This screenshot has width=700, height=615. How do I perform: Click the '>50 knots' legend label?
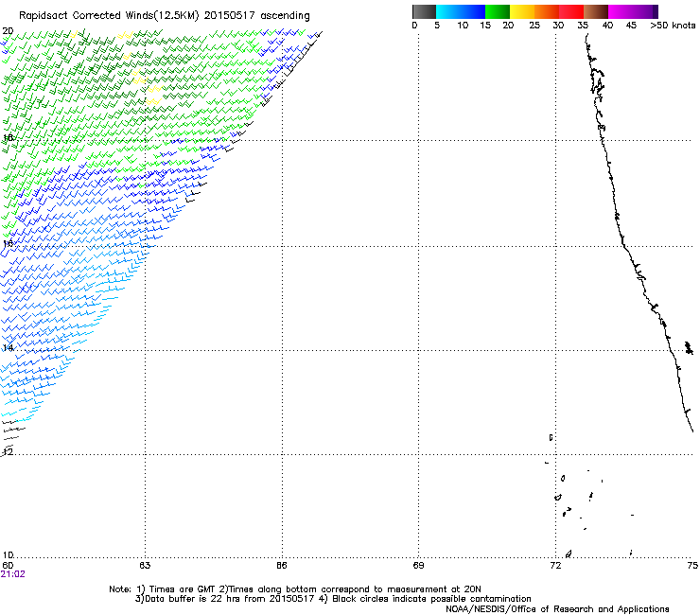673,26
